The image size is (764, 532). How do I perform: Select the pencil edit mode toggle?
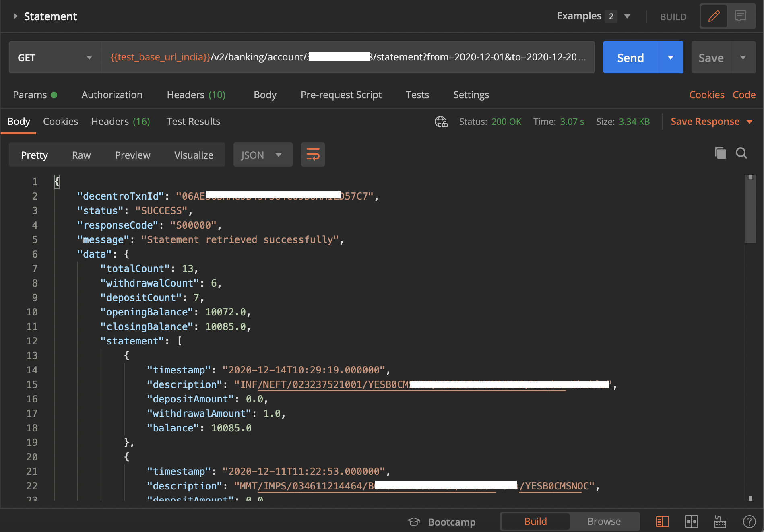point(714,16)
